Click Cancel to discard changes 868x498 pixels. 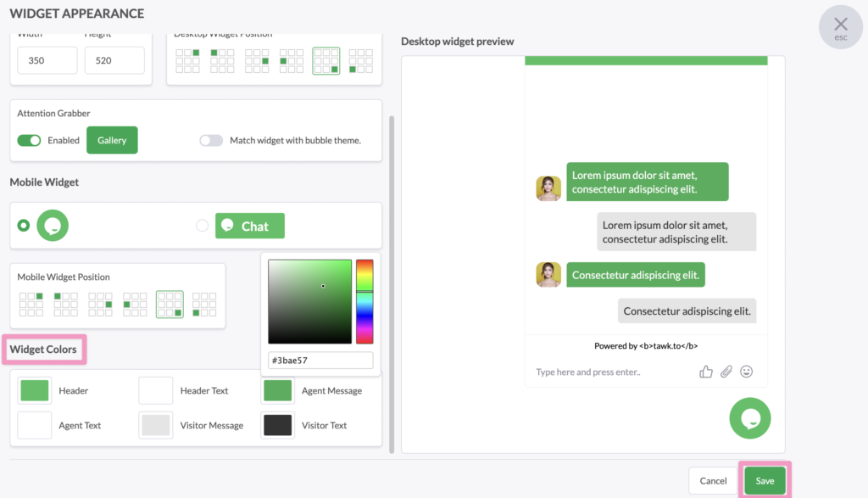tap(713, 481)
